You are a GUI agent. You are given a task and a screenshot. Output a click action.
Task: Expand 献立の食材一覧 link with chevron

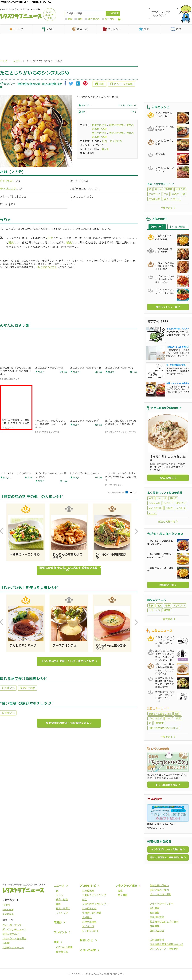tap(168, 521)
